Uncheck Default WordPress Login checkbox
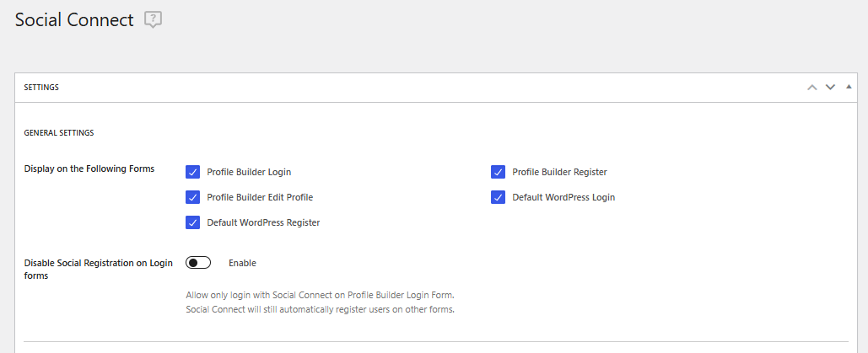The height and width of the screenshot is (353, 868). point(499,197)
